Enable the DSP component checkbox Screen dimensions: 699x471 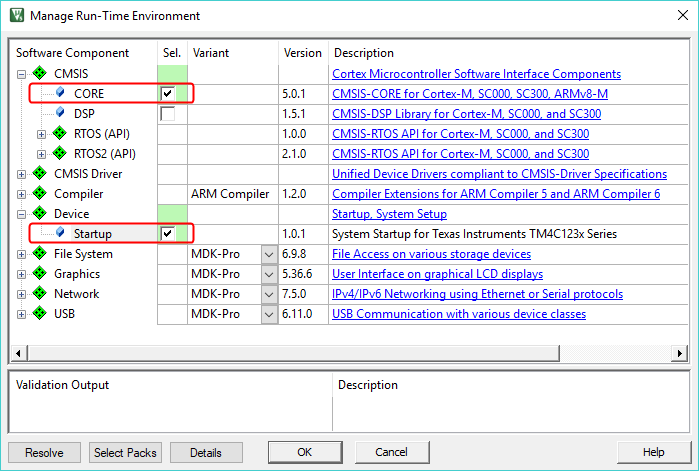tap(168, 114)
